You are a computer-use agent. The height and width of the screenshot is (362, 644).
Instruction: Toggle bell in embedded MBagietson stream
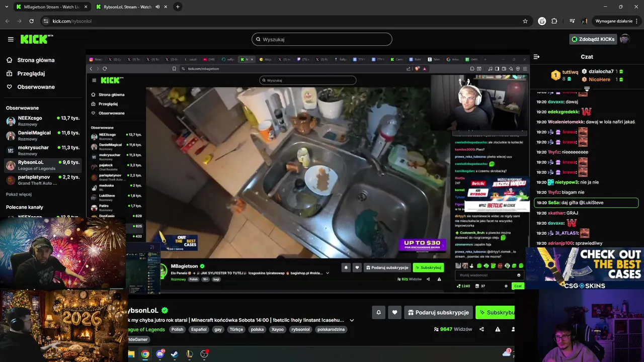pos(346,267)
